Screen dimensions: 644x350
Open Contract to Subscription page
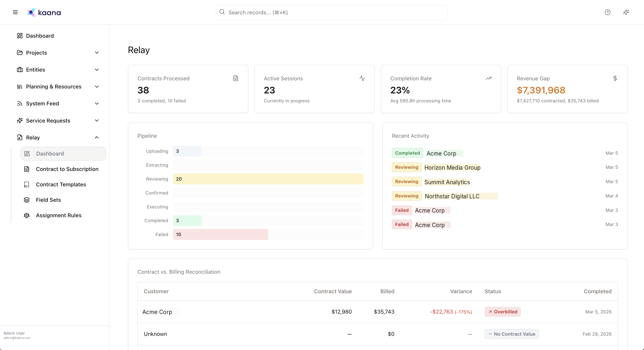click(67, 169)
